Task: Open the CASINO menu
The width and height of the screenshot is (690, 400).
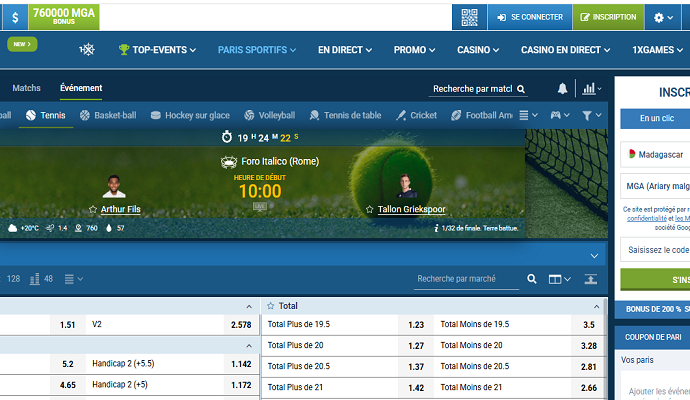Action: point(478,50)
